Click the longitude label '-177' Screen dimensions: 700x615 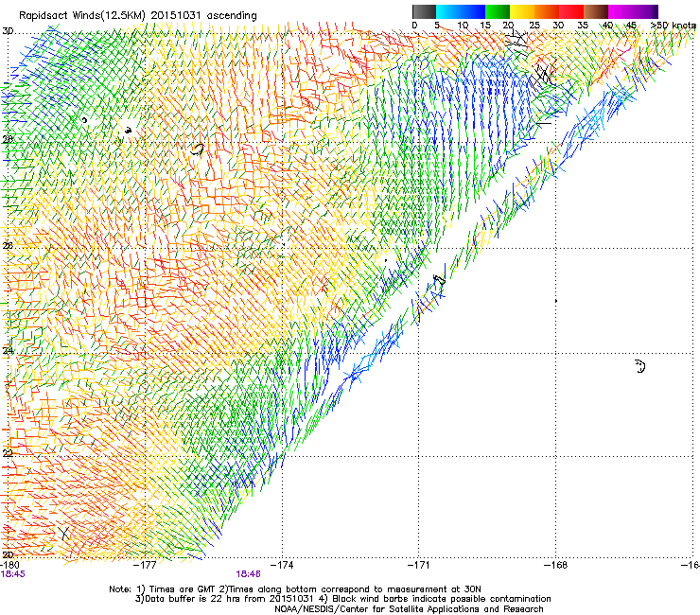point(146,566)
